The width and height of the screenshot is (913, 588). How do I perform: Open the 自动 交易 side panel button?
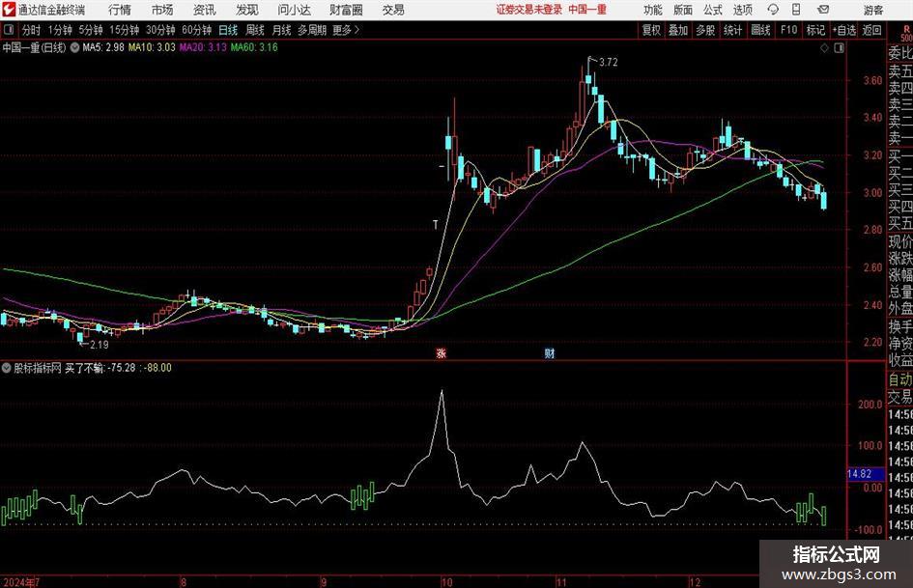[899, 388]
